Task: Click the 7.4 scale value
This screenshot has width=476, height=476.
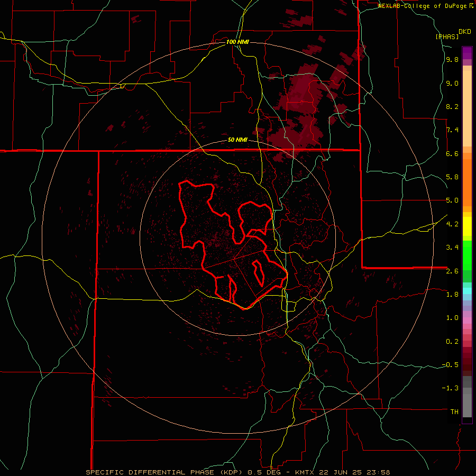Action: 452,130
